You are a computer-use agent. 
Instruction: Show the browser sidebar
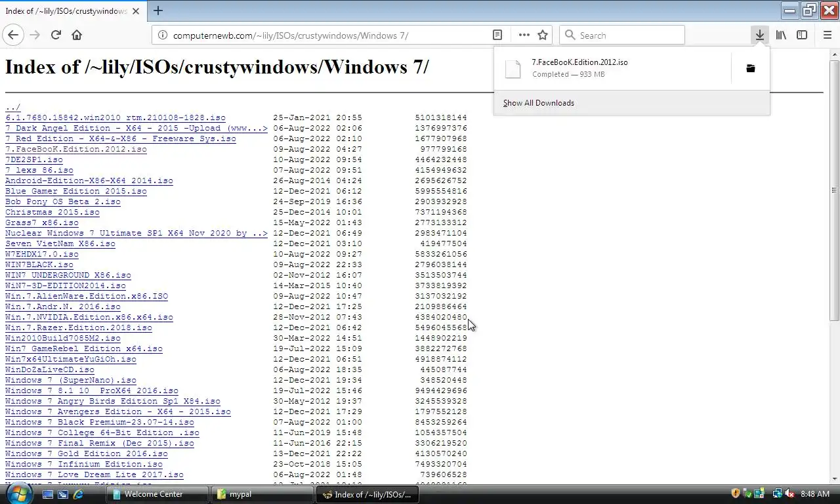[x=802, y=35]
